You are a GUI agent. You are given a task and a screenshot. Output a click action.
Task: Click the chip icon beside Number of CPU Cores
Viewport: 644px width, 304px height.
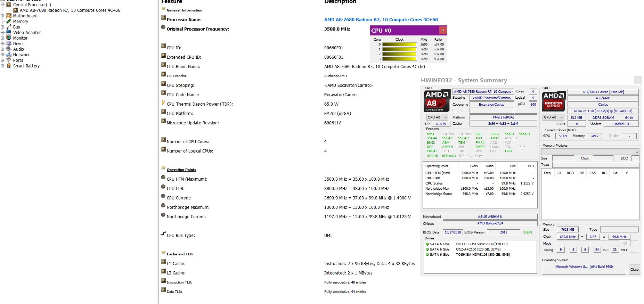tap(163, 140)
